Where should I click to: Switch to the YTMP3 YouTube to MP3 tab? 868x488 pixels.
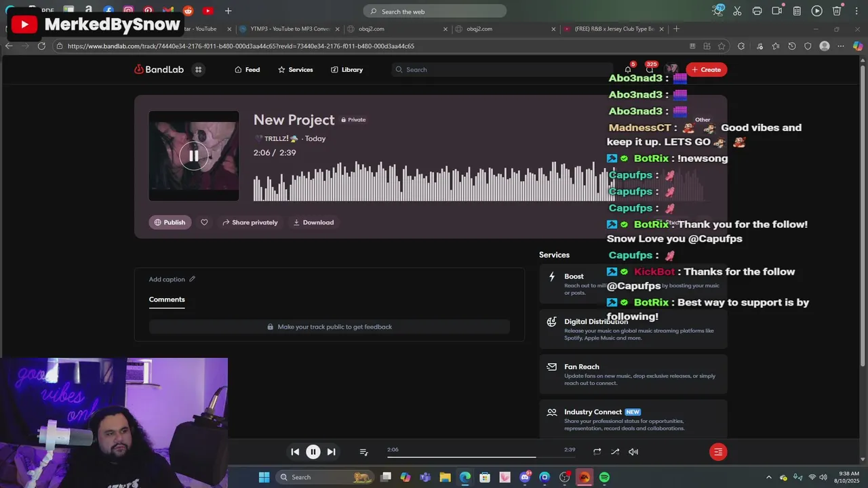point(290,29)
